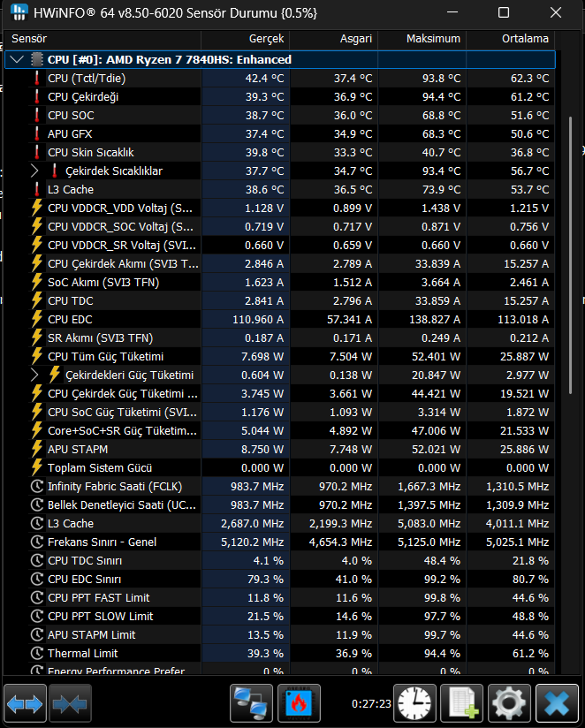Click the shrink columns arrows button

tap(70, 703)
